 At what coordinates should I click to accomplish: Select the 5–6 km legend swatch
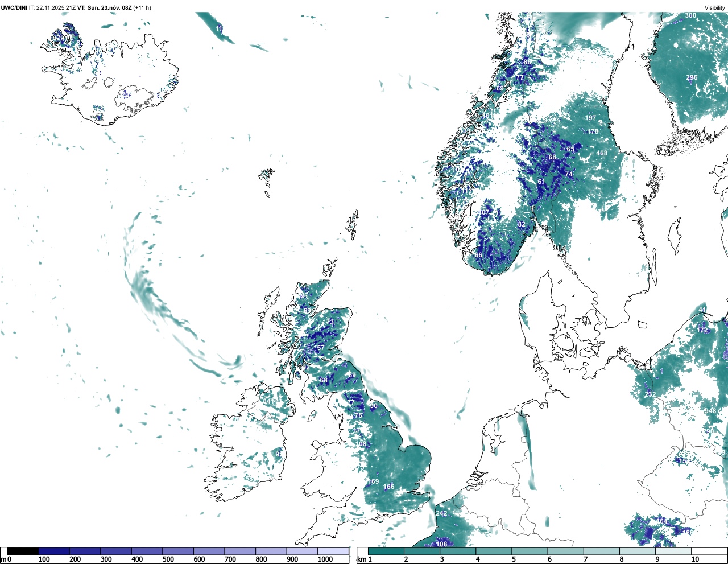[530, 551]
